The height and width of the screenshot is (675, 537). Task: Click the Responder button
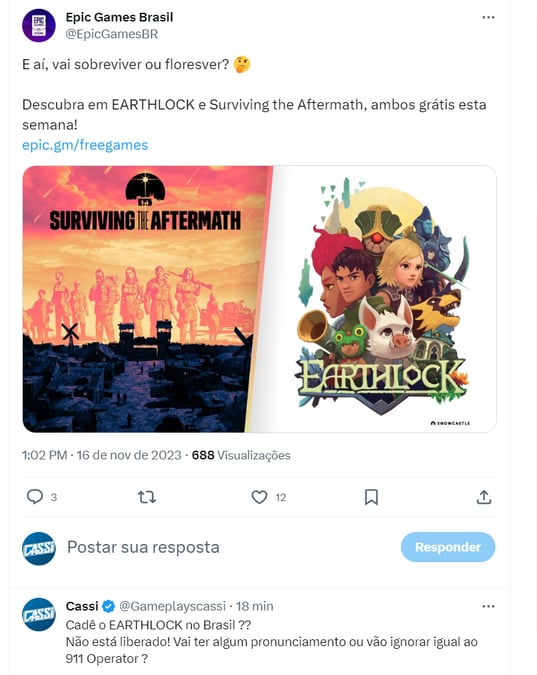coord(448,547)
